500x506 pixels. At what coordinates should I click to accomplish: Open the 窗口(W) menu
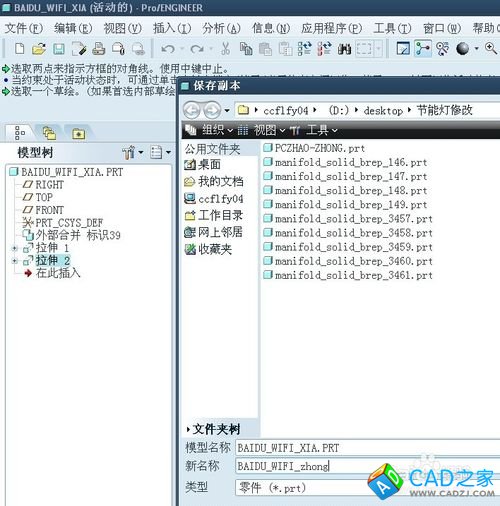[x=442, y=28]
